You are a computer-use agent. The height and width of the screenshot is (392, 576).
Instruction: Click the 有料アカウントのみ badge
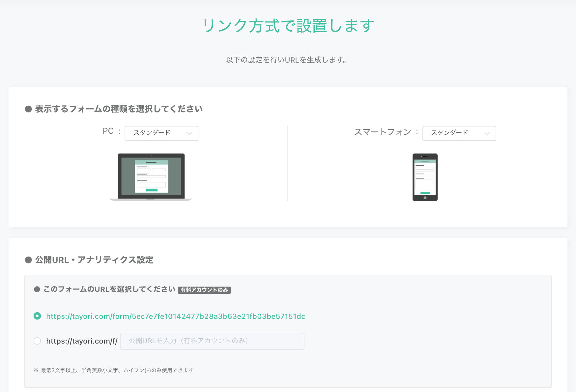pos(204,290)
